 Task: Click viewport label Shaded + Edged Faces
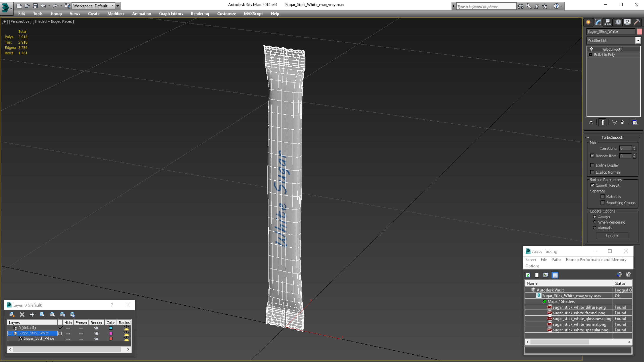53,21
